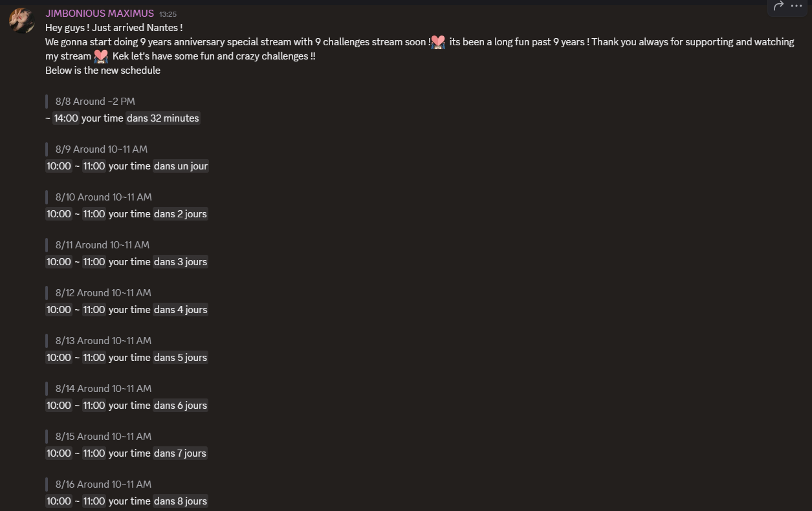Click the 10:00 chip under 8/9 quote
812x511 pixels.
click(59, 166)
